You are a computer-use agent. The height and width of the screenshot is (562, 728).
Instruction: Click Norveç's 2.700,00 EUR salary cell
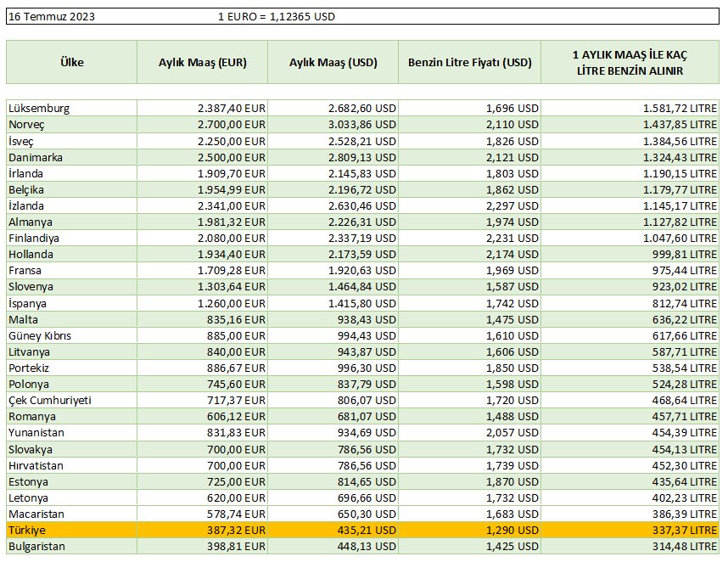click(203, 125)
